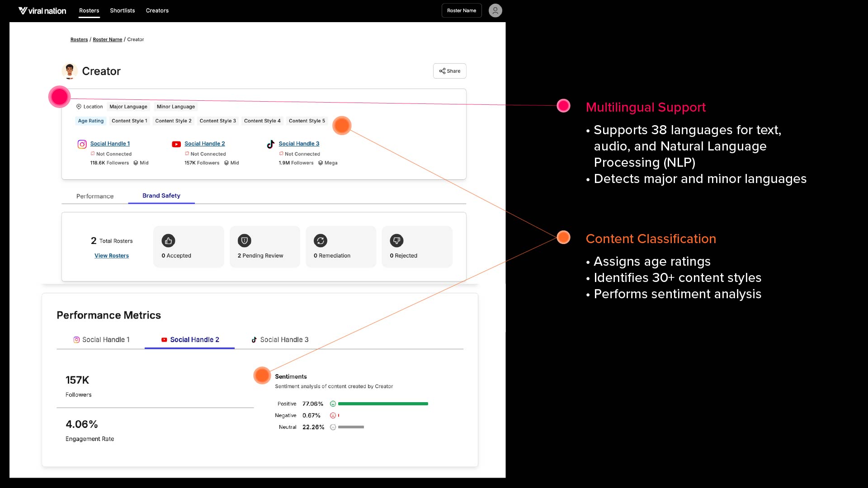Click the creator avatar thumbnail
This screenshot has width=868, height=488.
[69, 71]
